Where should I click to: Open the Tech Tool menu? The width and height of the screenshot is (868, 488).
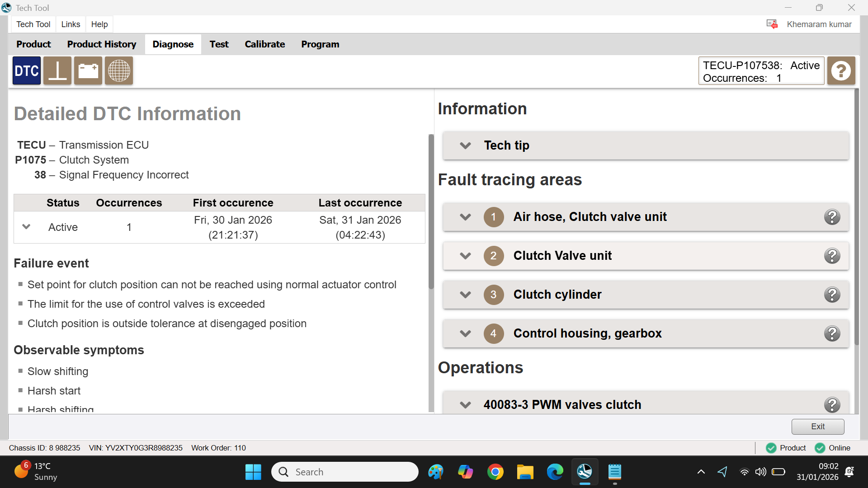(x=33, y=24)
